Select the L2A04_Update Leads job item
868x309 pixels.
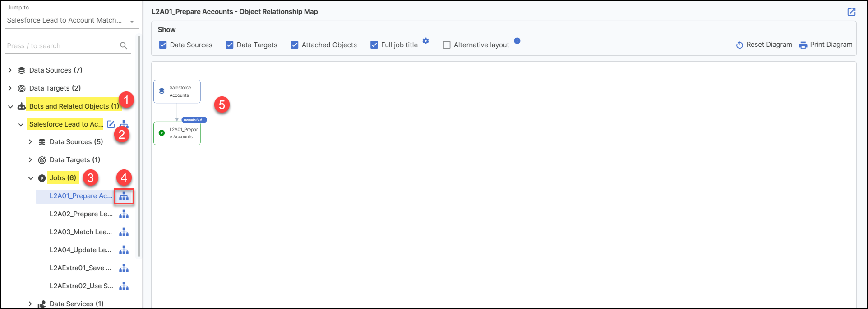(x=80, y=250)
